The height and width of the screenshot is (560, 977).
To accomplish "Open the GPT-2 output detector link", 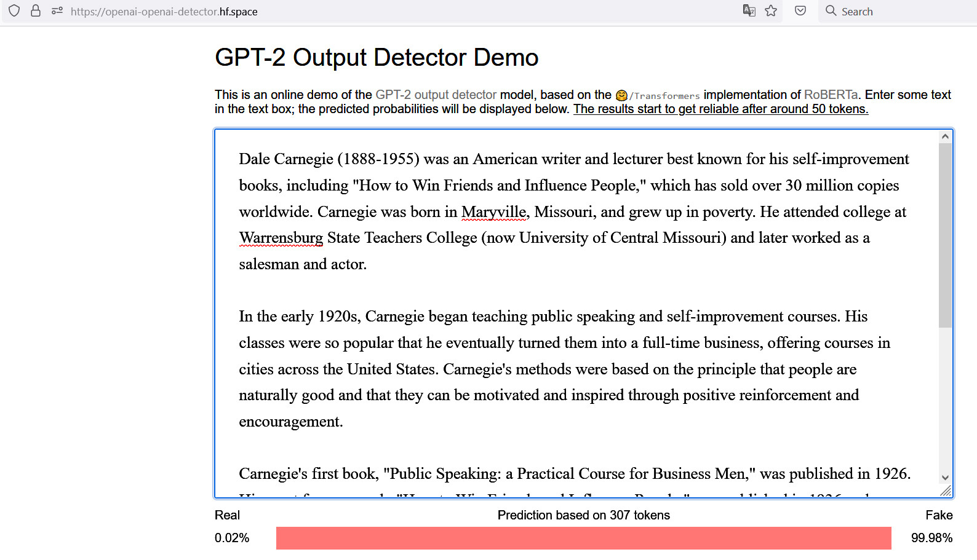I will click(x=436, y=95).
